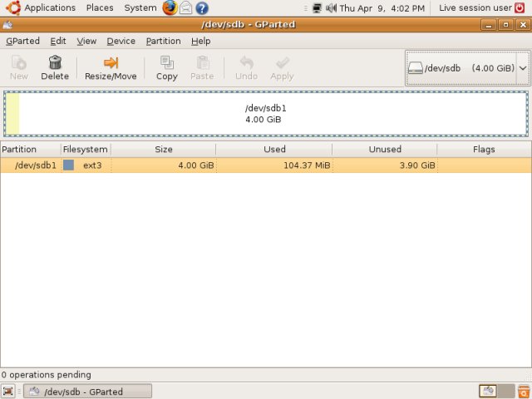The height and width of the screenshot is (399, 532).
Task: Click the volume speaker icon
Action: [331, 7]
